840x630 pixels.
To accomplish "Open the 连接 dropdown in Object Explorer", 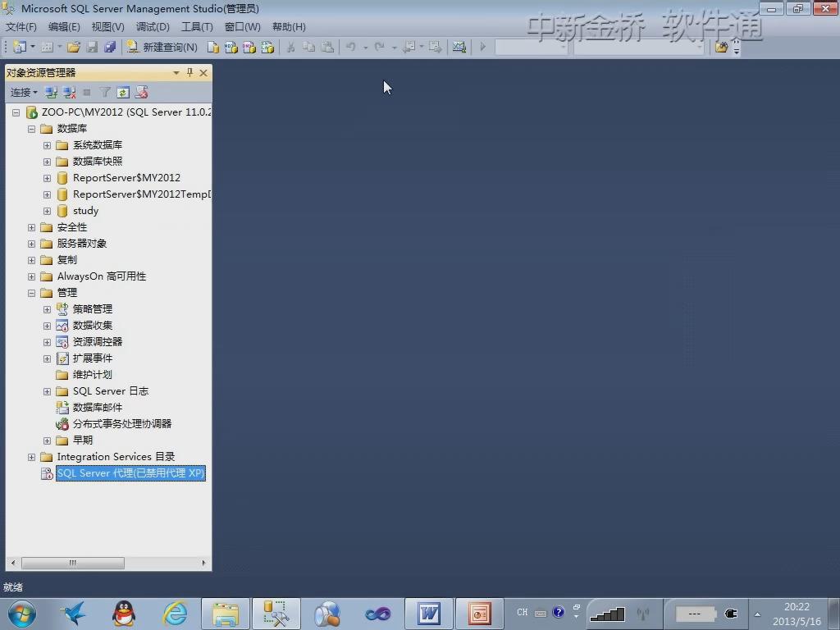I will [x=24, y=92].
